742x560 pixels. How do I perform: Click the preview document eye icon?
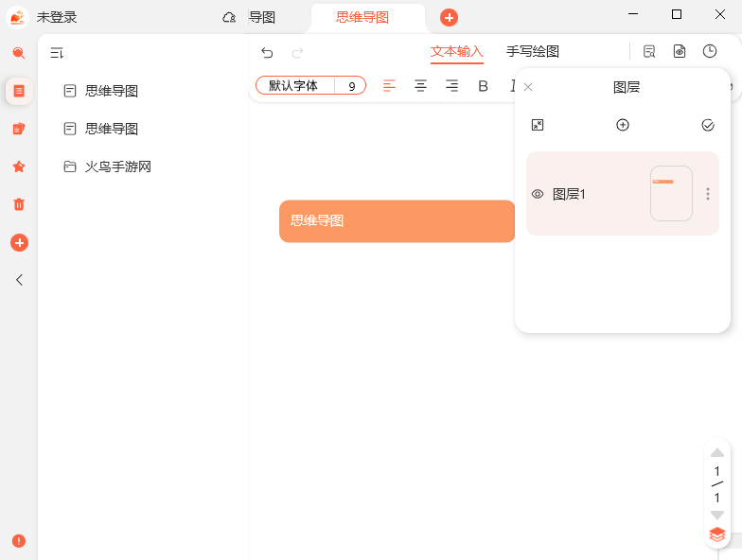pos(680,51)
